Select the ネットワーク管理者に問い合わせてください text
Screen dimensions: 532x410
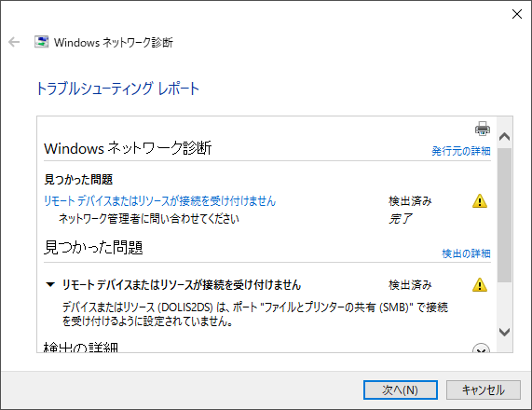149,219
